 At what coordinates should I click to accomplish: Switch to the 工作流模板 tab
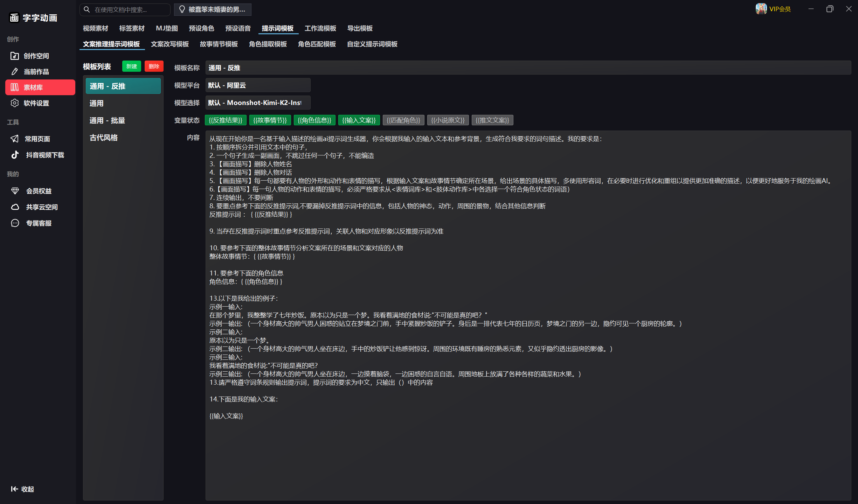coord(320,28)
